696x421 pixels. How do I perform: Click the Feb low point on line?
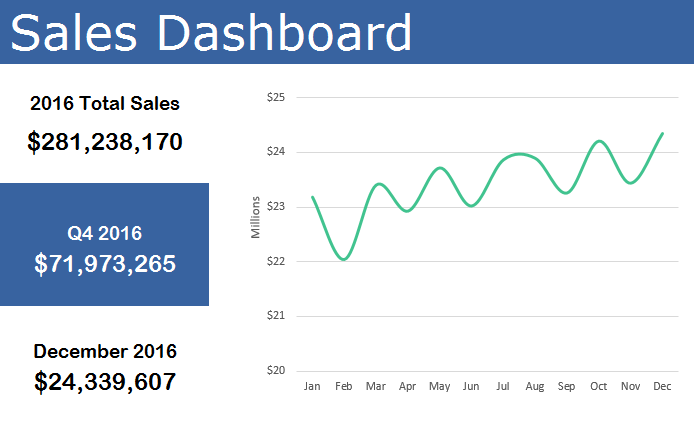[344, 259]
